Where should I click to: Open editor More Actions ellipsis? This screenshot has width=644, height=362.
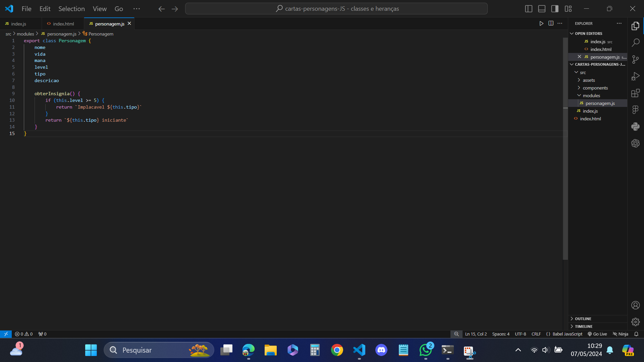coord(560,23)
